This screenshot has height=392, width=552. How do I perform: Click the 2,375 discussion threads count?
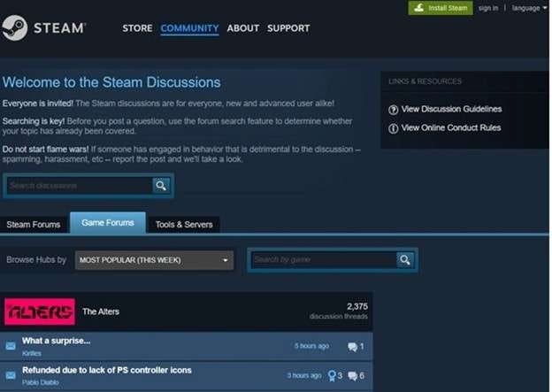[339, 311]
